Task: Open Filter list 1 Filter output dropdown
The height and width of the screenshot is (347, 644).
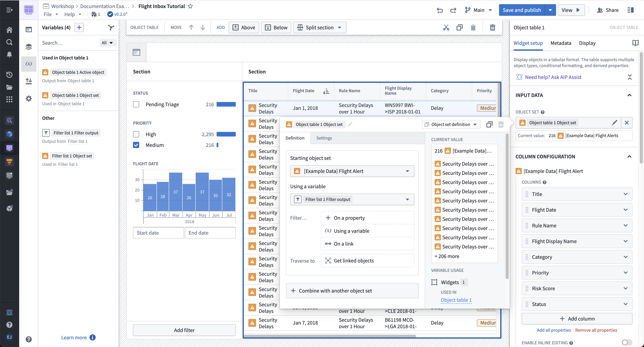Action: point(352,200)
